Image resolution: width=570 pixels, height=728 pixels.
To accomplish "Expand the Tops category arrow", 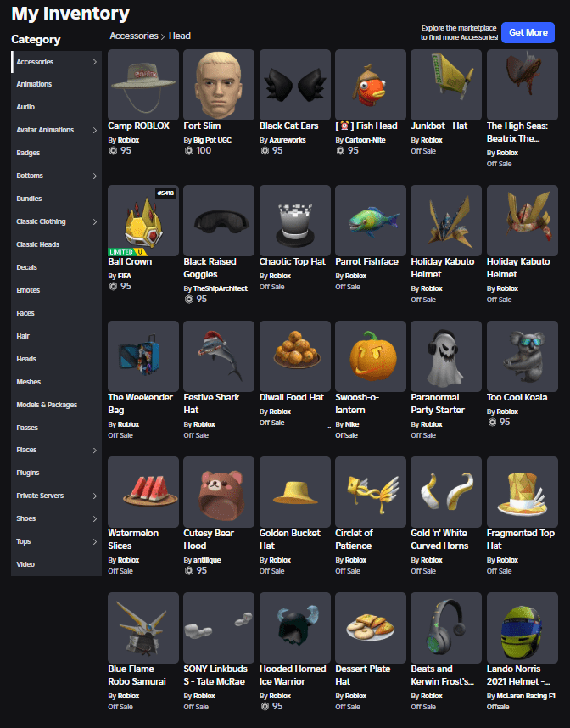I will pyautogui.click(x=95, y=542).
